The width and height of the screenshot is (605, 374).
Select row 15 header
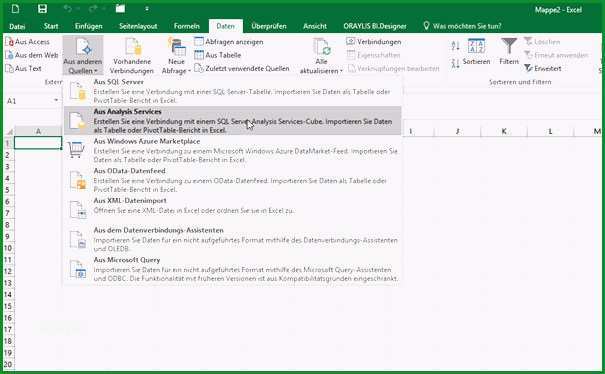8,306
